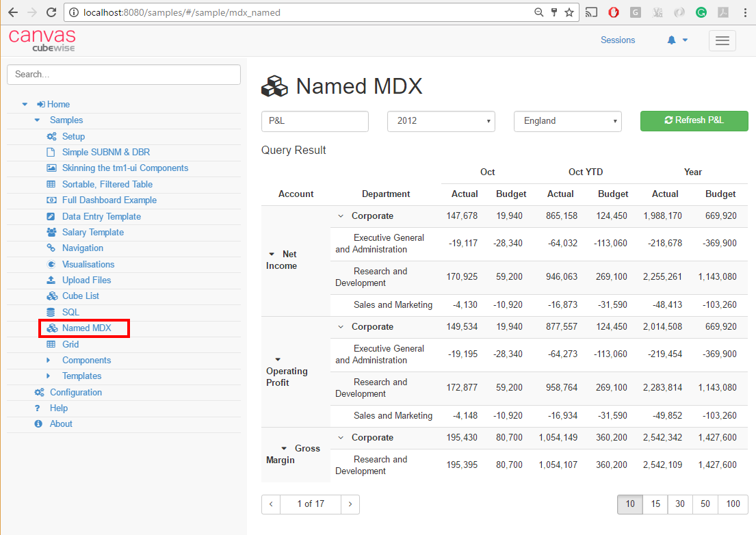Collapse the Net Income account row
This screenshot has width=756, height=535.
[272, 255]
